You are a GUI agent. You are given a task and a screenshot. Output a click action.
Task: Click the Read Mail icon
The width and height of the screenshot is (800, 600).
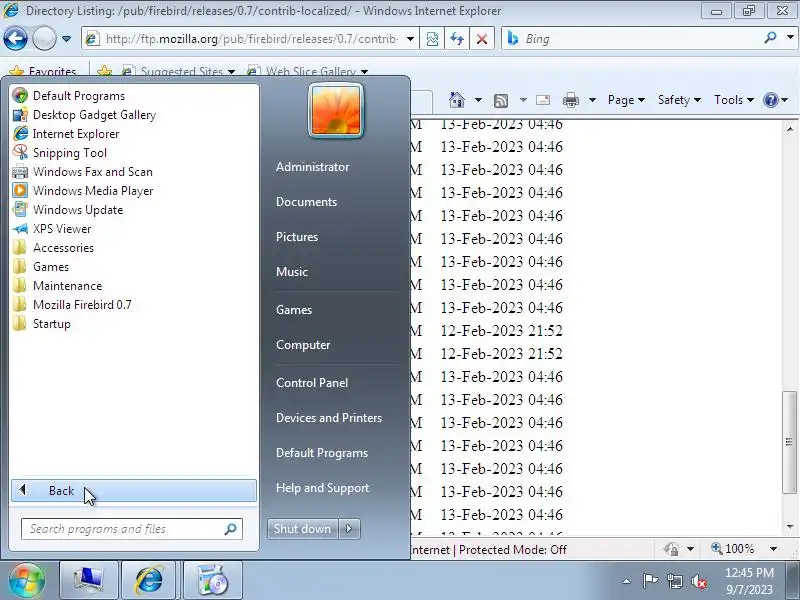tap(543, 100)
